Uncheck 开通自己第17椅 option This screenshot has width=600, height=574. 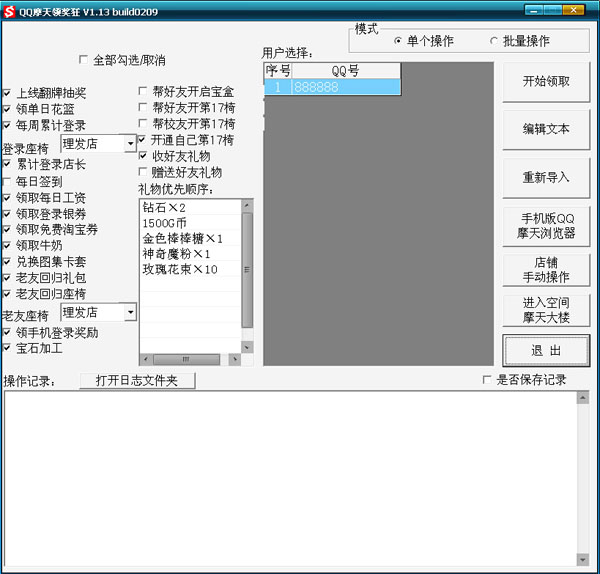[142, 140]
